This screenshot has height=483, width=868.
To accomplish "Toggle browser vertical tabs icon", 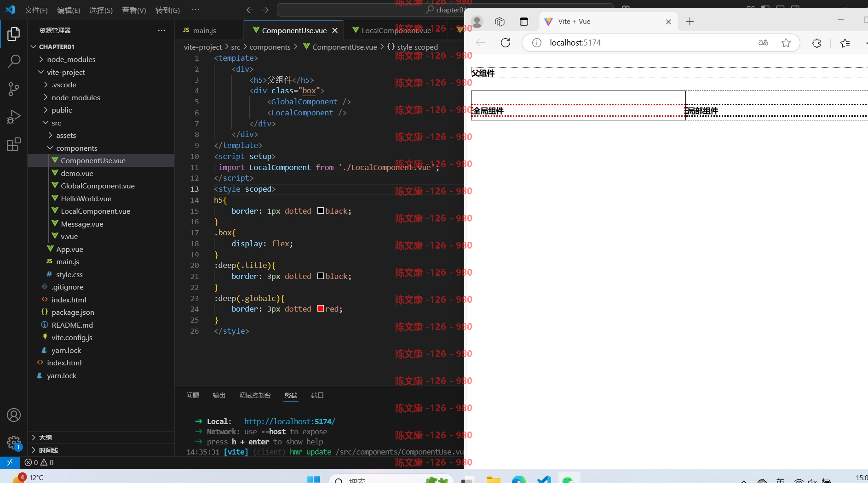I will coord(523,22).
